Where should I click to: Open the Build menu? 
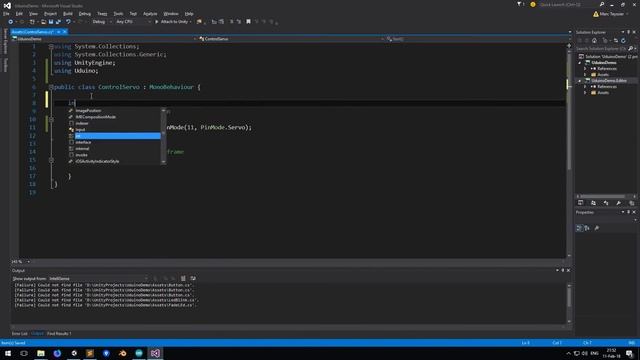[68, 13]
